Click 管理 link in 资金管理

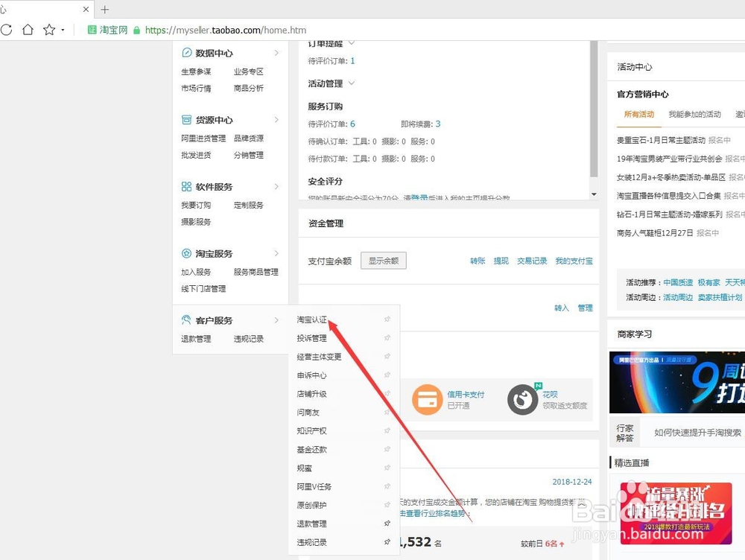(585, 308)
